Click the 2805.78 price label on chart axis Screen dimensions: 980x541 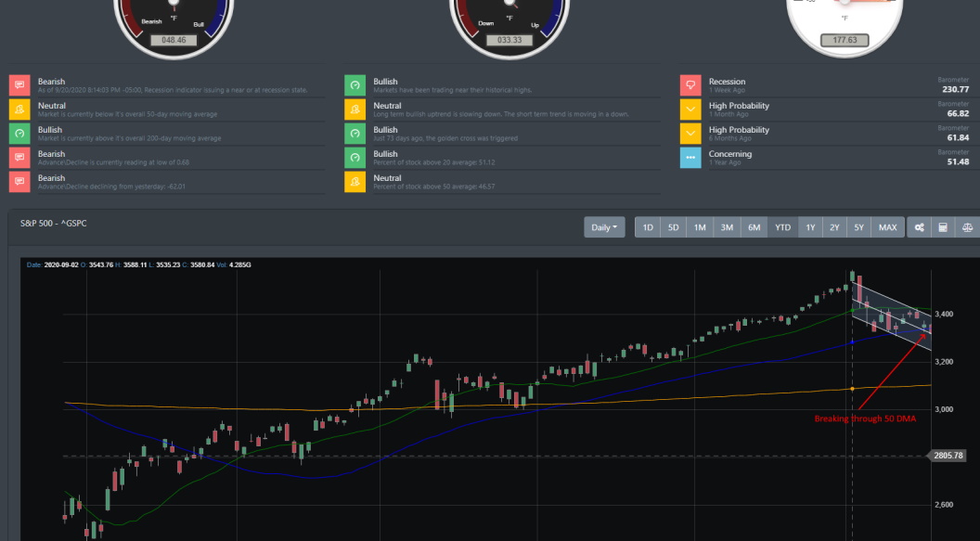tap(948, 456)
